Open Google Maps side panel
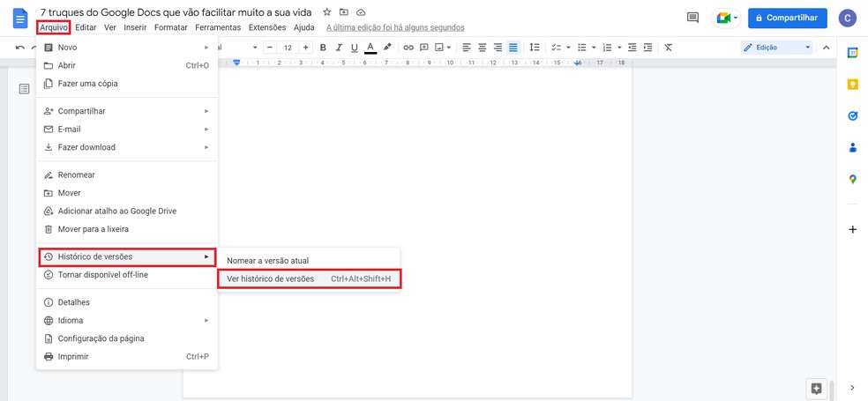868x401 pixels. click(852, 179)
